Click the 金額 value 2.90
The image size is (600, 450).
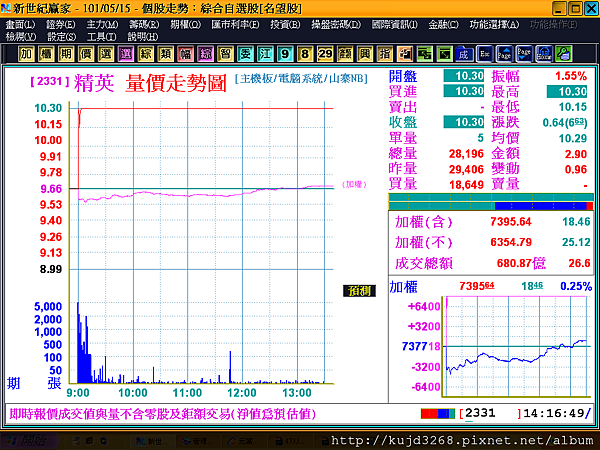pyautogui.click(x=576, y=154)
